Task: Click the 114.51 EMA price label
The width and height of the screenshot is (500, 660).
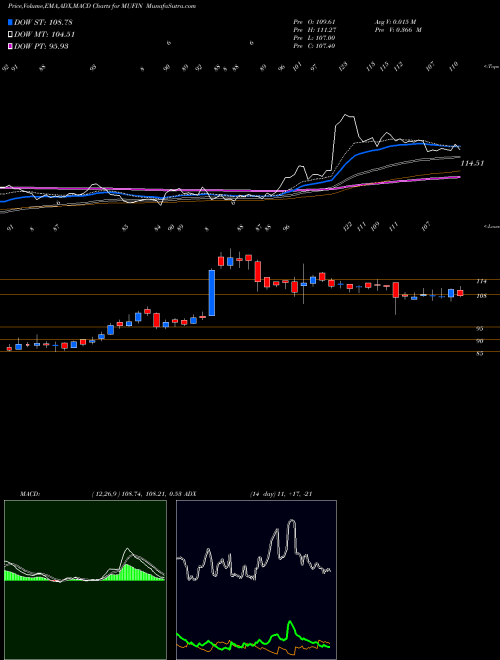Action: point(472,163)
